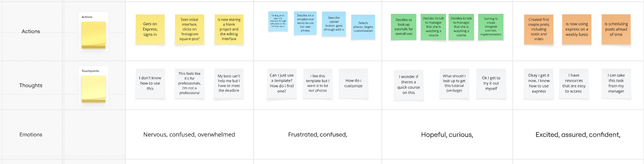Click the 'Excited, assured, confident,' emotions text
This screenshot has width=644, height=164.
(578, 135)
